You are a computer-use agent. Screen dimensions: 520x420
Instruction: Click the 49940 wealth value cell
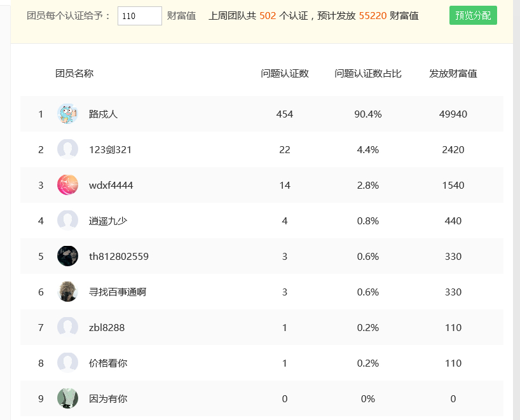[453, 114]
